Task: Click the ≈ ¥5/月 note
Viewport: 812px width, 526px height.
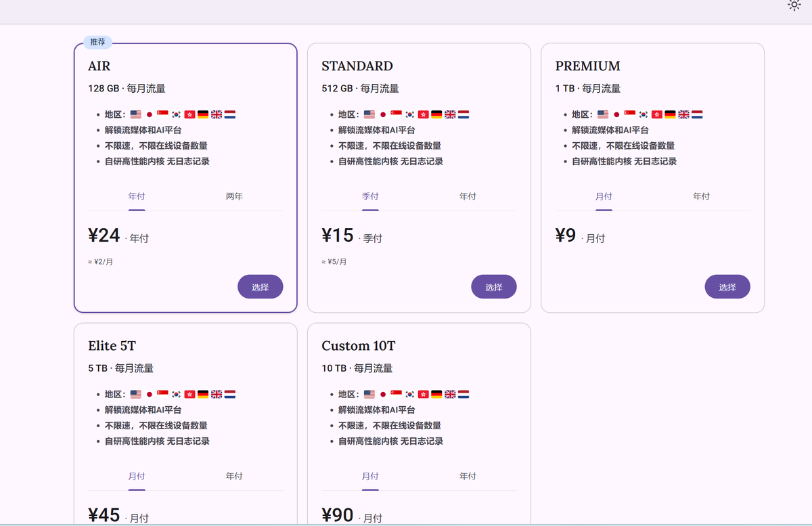Action: 334,262
